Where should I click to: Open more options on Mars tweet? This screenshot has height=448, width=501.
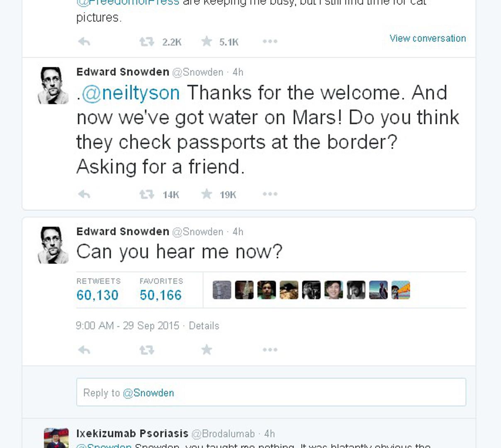(x=270, y=194)
